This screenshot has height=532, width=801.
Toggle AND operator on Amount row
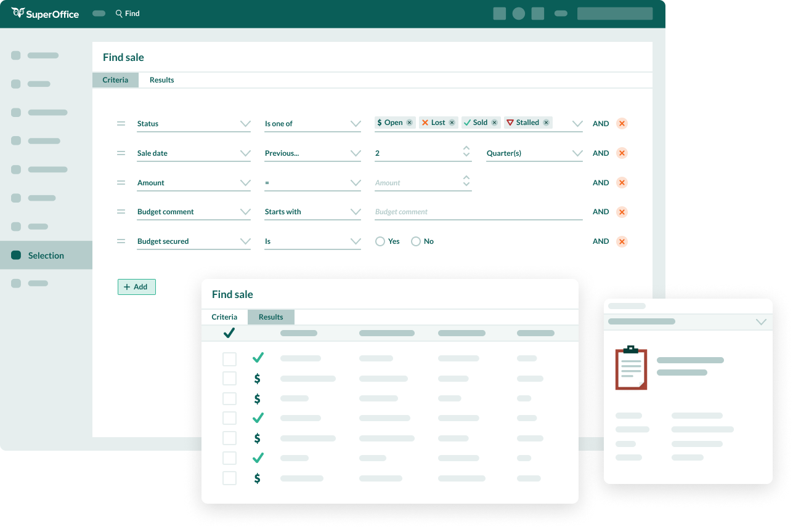tap(601, 183)
